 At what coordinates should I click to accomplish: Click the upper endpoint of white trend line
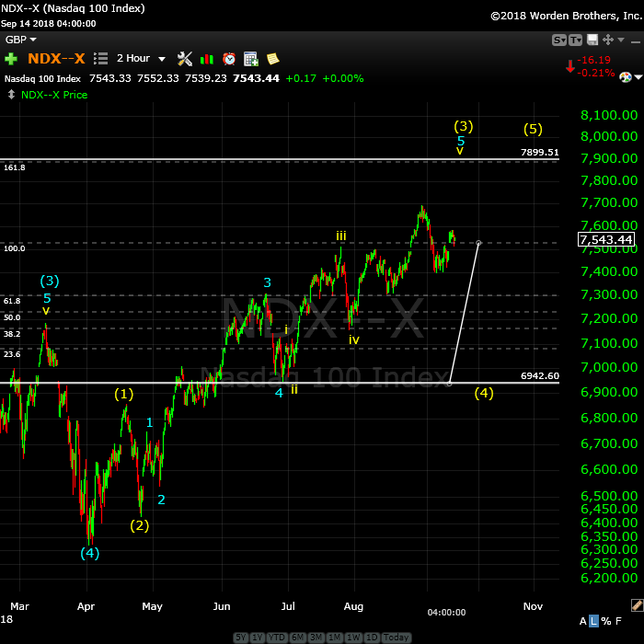pyautogui.click(x=478, y=243)
